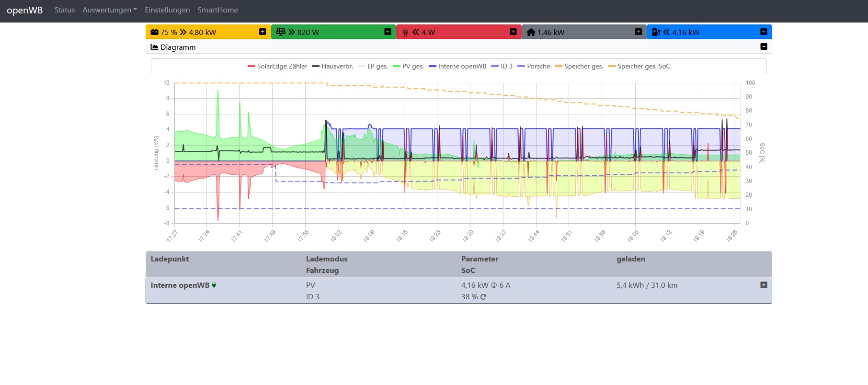Viewport: 868px width, 385px height.
Task: Toggle SolarEdge Zähler series in legend
Action: click(x=277, y=66)
